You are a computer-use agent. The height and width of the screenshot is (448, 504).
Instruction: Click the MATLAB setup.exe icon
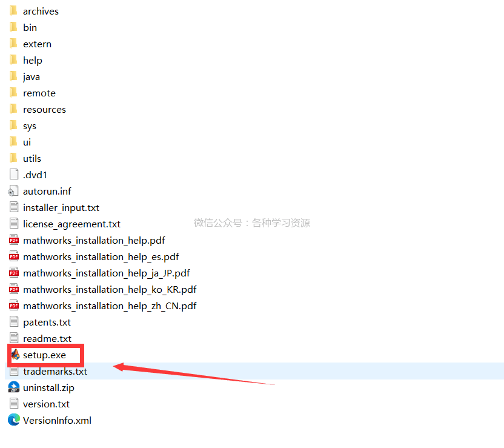tap(15, 355)
